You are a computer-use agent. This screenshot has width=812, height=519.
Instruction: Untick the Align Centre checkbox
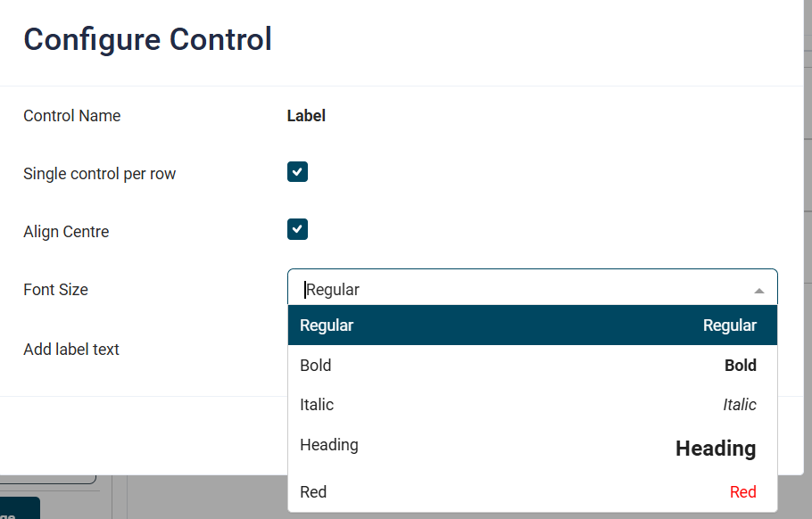click(x=297, y=230)
